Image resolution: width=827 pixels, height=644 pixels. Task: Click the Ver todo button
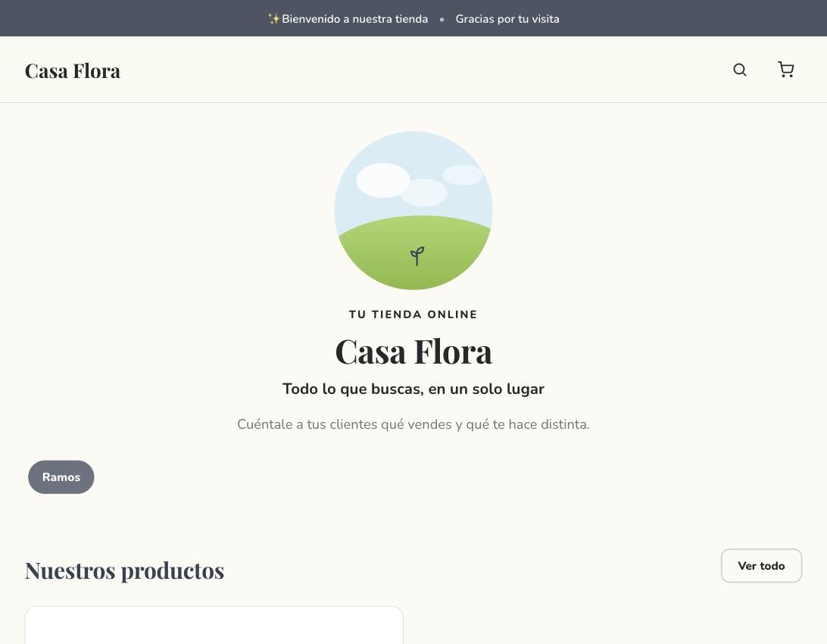(761, 565)
